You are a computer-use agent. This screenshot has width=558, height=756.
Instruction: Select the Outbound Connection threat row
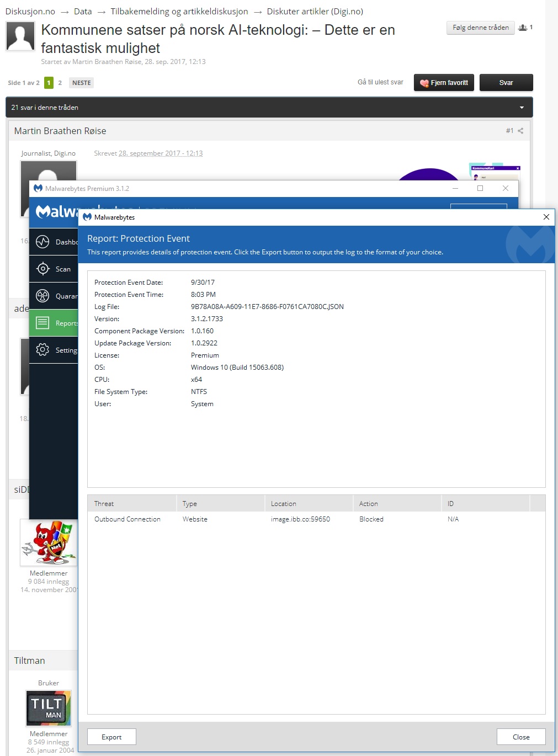(x=316, y=519)
